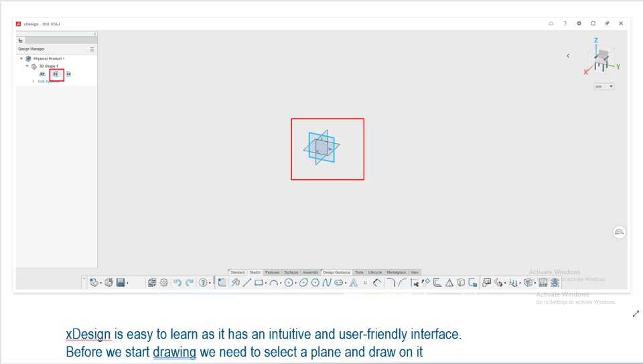The height and width of the screenshot is (364, 643).
Task: Click the underlined word drawing in the caption
Action: (x=174, y=352)
